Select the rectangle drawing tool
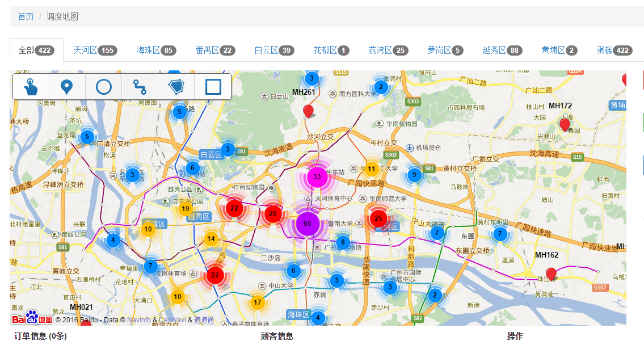The image size is (644, 345). click(213, 87)
